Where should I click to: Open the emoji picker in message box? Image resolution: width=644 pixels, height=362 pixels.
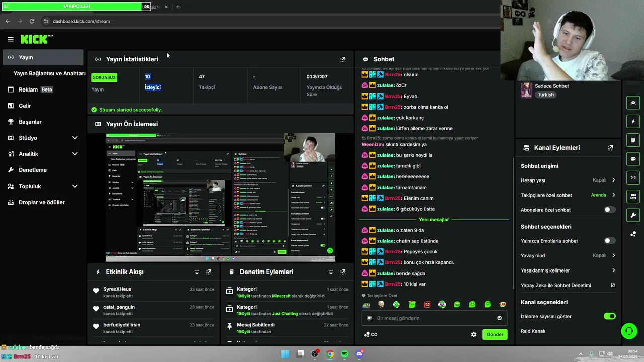click(x=499, y=318)
